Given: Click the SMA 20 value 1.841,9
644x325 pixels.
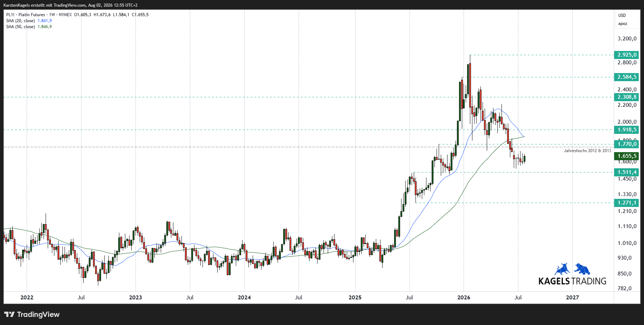Looking at the screenshot, I should coord(45,21).
